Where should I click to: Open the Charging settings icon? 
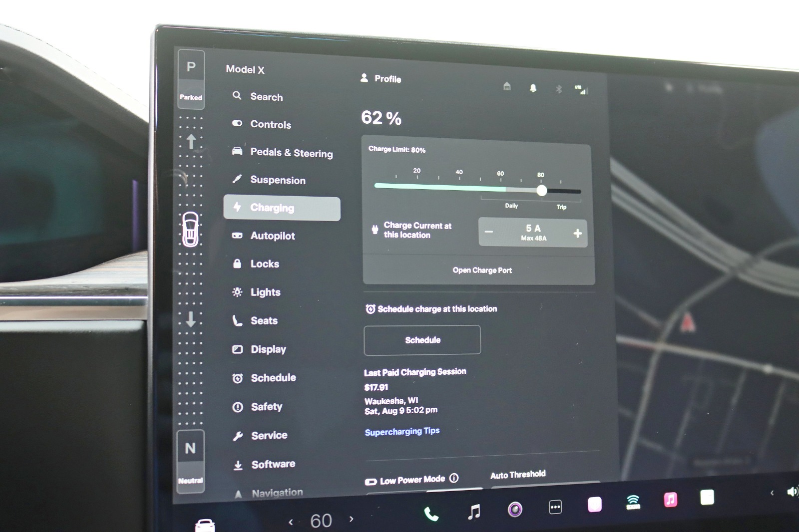(237, 208)
